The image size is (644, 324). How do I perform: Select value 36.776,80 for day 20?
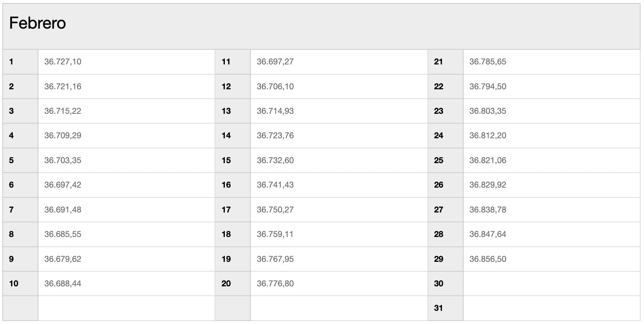(x=275, y=283)
